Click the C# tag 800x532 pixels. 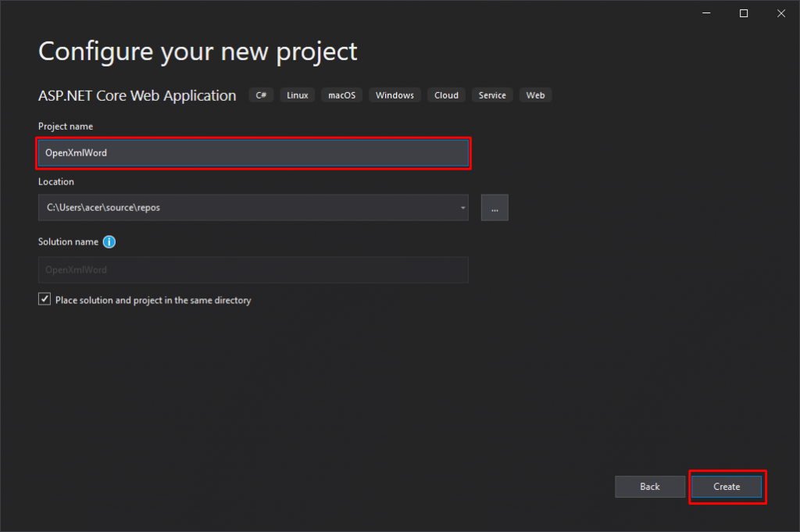point(261,95)
